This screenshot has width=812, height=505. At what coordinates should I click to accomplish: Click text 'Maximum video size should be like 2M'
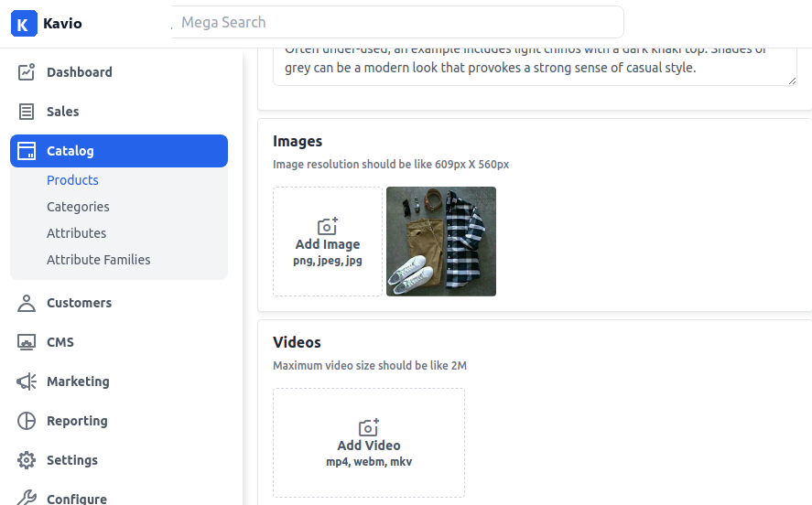point(370,365)
